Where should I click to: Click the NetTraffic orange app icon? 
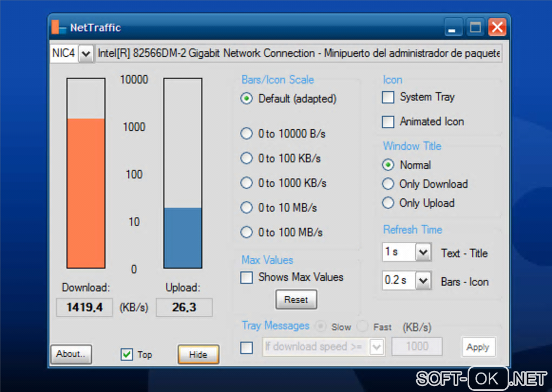coord(58,27)
